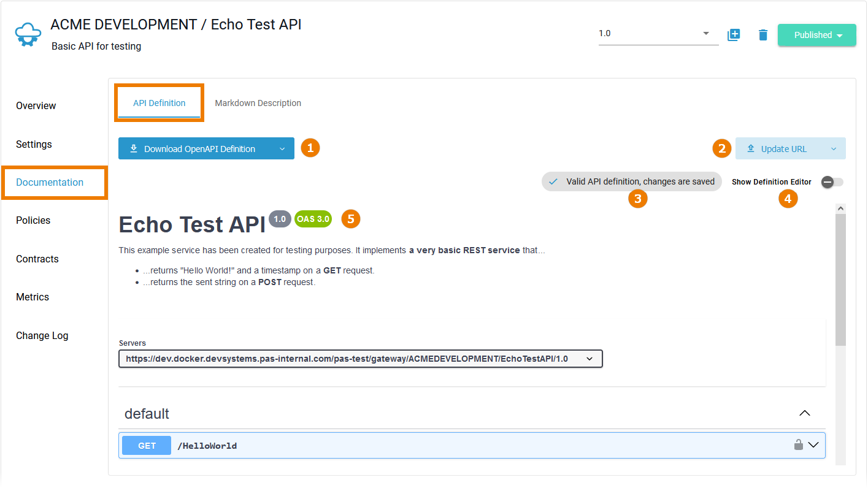Click the create new version icon
The width and height of the screenshot is (868, 488).
click(734, 35)
